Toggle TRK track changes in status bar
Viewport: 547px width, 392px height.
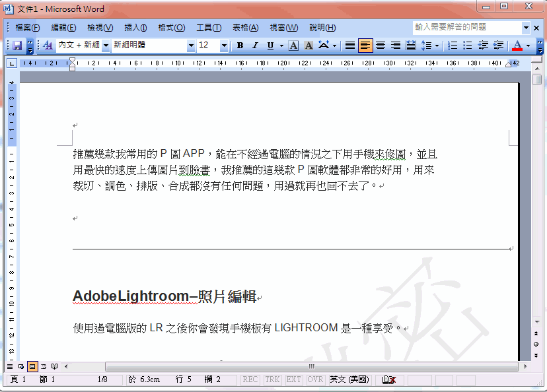pyautogui.click(x=272, y=379)
